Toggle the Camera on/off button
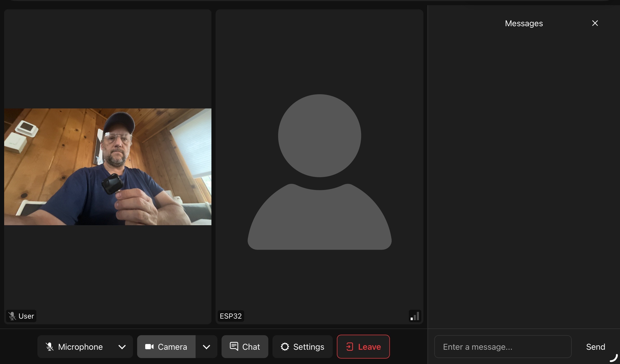This screenshot has height=364, width=620. point(166,347)
